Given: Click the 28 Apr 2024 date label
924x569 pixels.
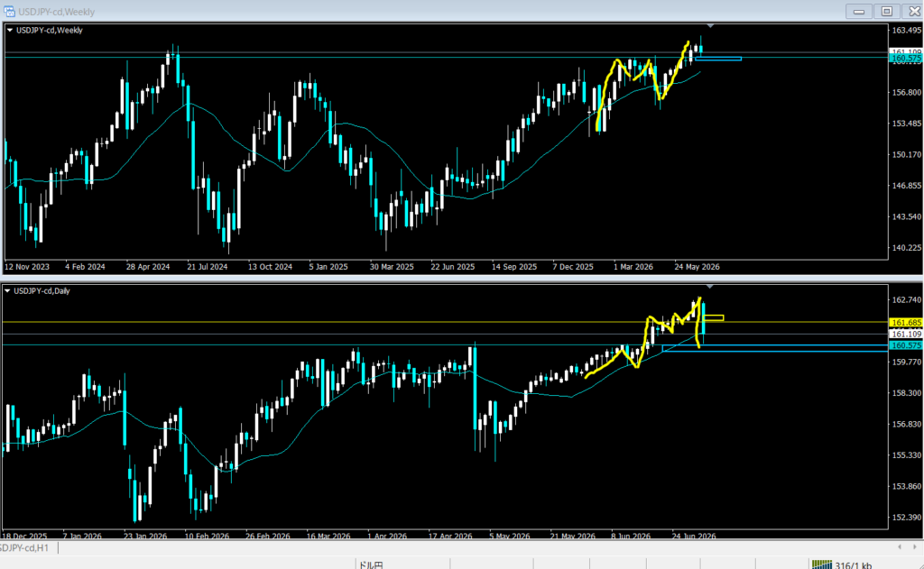Looking at the screenshot, I should [x=148, y=267].
